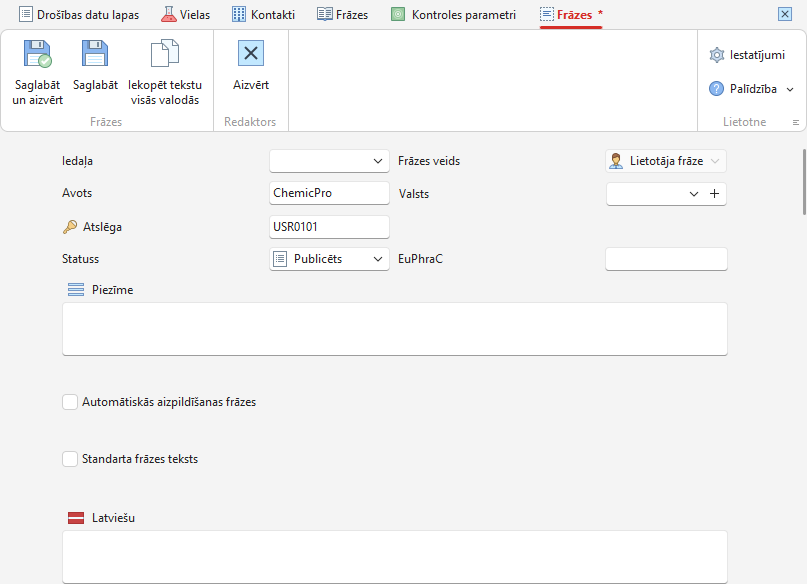Image resolution: width=807 pixels, height=584 pixels.
Task: Click the Saglabāt un aizvērt save icon
Action: [x=38, y=54]
